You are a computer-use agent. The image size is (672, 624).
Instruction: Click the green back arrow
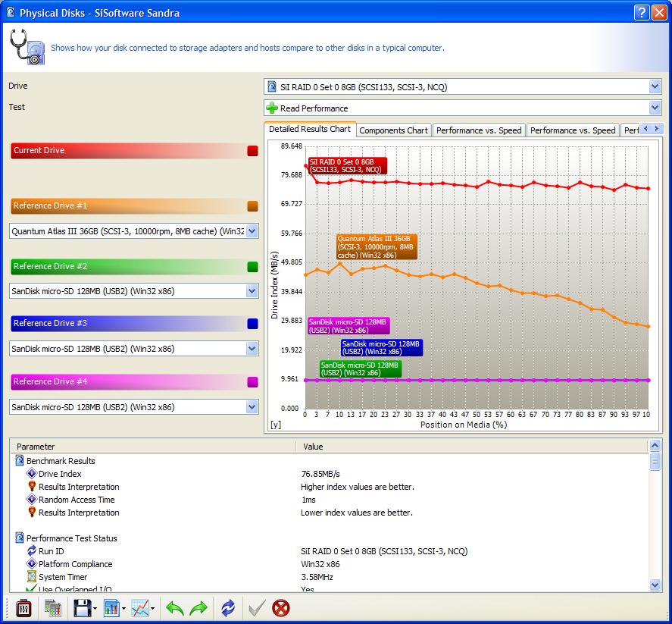click(175, 608)
